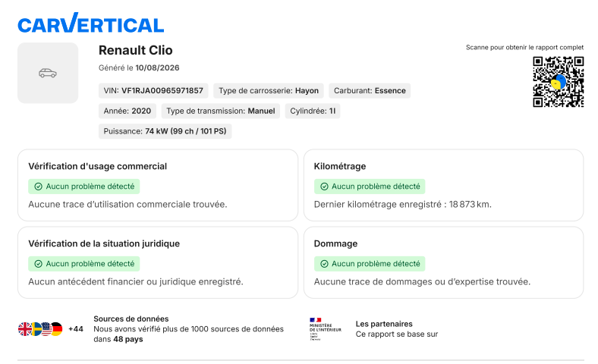Image resolution: width=598 pixels, height=364 pixels.
Task: Click Scanne pour obtenir le rapport complet text
Action: tap(525, 47)
